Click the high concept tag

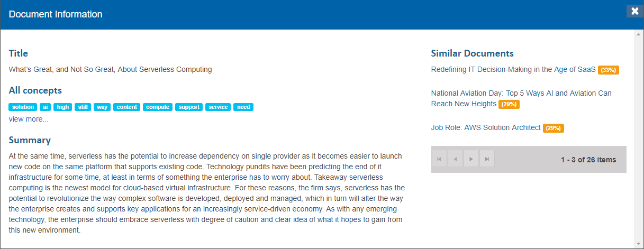tap(63, 107)
